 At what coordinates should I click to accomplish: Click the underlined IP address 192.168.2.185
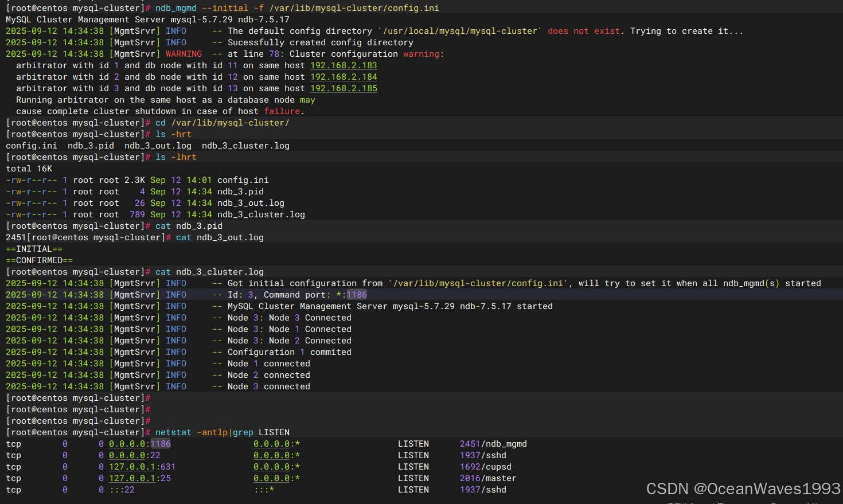[344, 88]
